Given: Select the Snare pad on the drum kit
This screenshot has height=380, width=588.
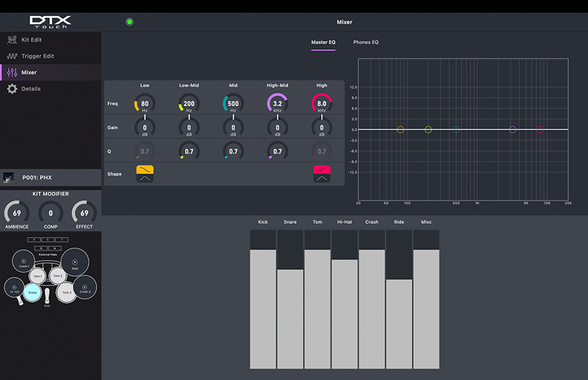Looking at the screenshot, I should click(32, 292).
